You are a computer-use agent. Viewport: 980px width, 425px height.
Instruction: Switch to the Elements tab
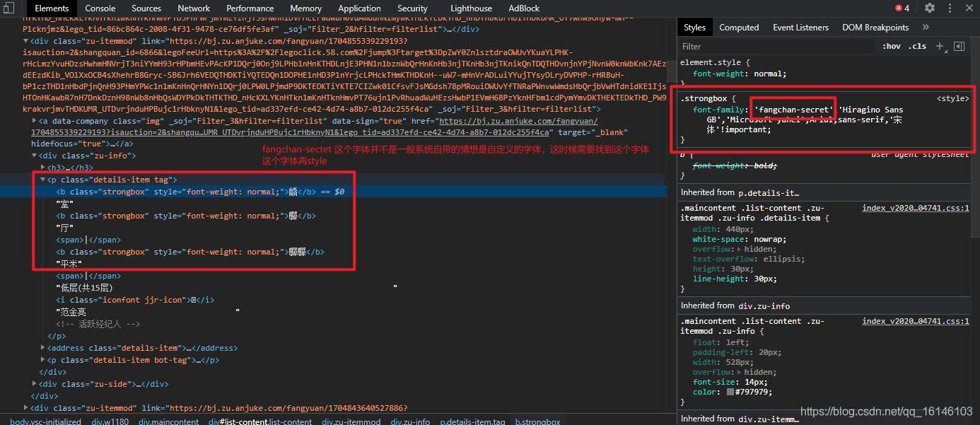[x=52, y=8]
